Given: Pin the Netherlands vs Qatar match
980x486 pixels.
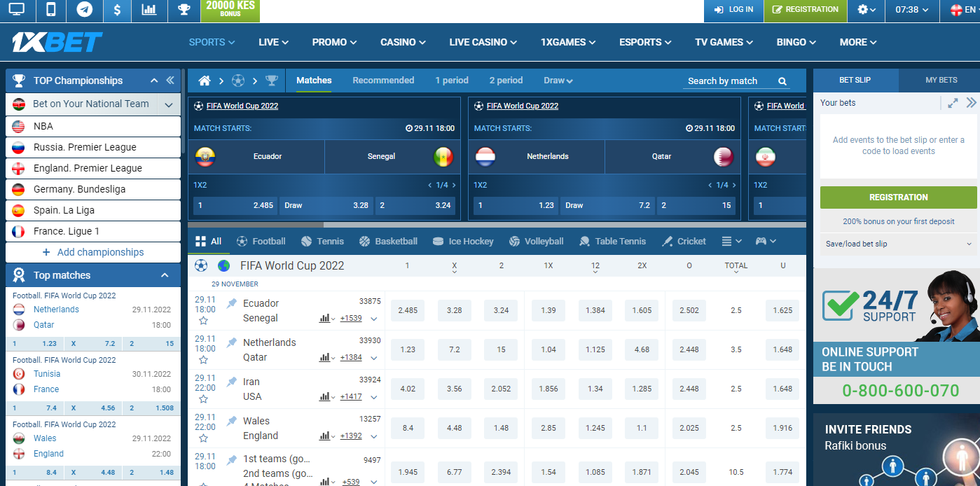Looking at the screenshot, I should click(232, 342).
